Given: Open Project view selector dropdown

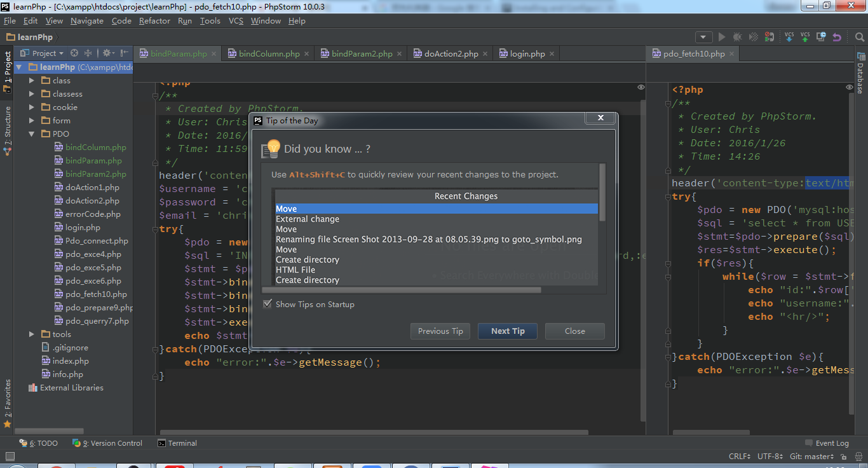Looking at the screenshot, I should coord(41,53).
